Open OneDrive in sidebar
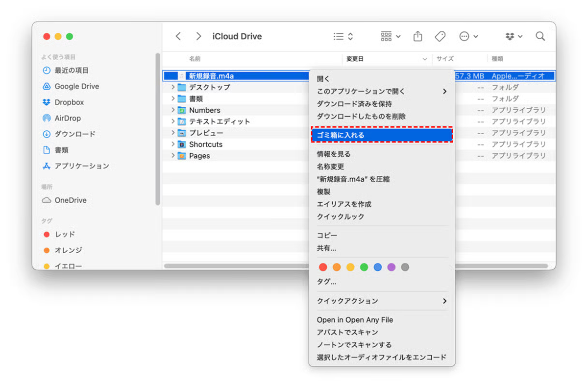 click(64, 200)
